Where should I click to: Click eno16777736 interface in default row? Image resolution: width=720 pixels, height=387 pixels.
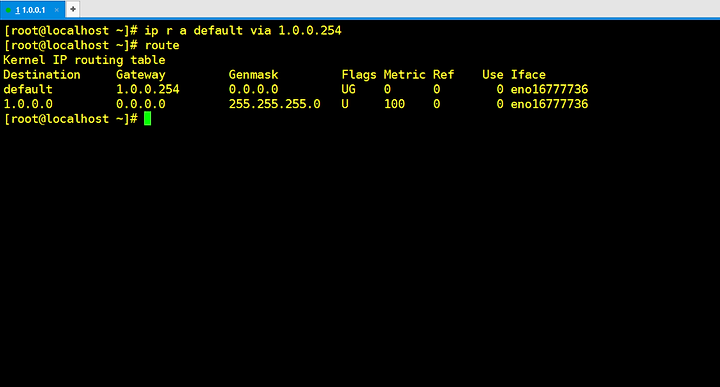(549, 90)
